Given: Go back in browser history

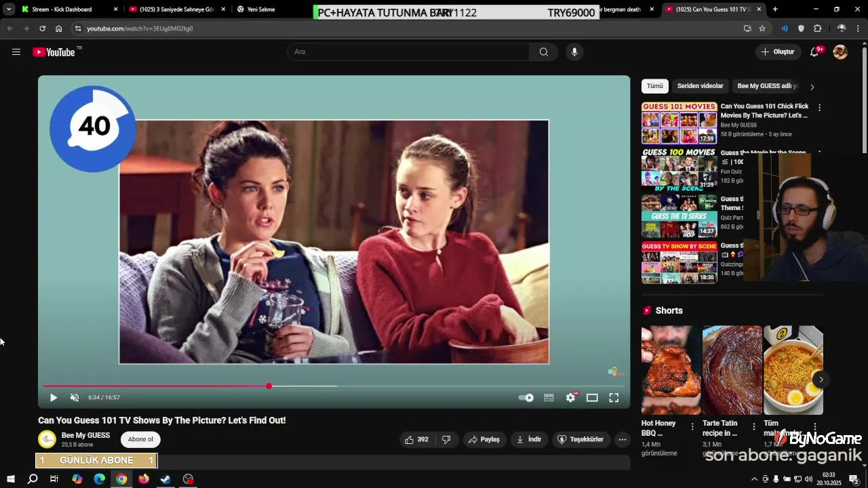Looking at the screenshot, I should 9,28.
